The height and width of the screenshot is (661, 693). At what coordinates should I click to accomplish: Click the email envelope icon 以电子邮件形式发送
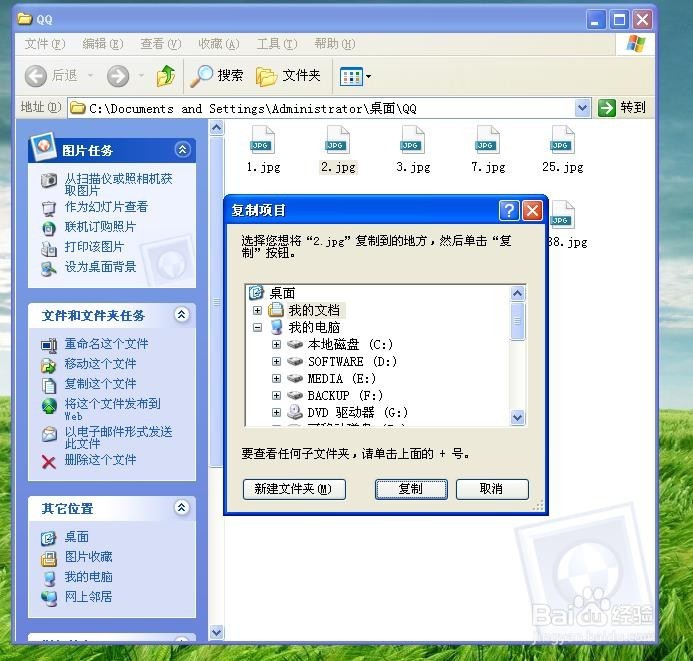(49, 434)
